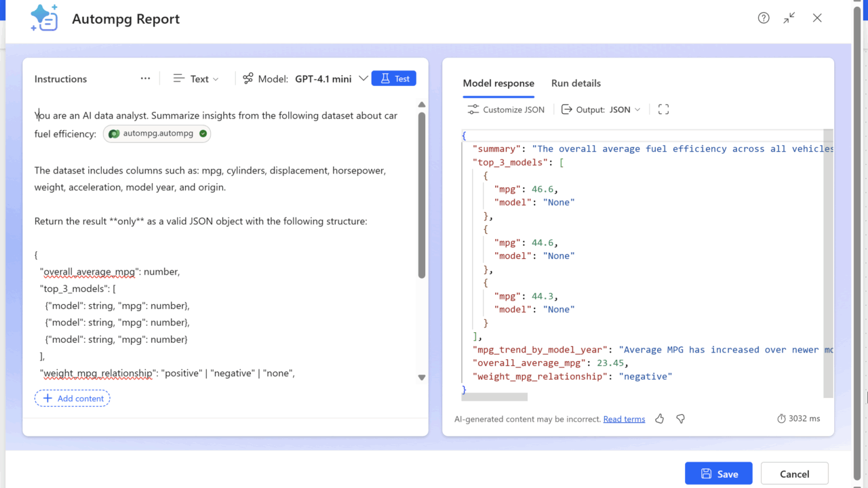Click the instructions vertical scrollbar thumb
The height and width of the screenshot is (488, 868).
click(422, 195)
